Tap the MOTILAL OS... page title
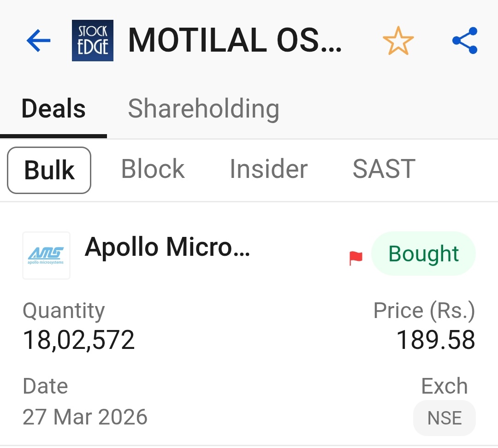The width and height of the screenshot is (498, 448). 235,41
